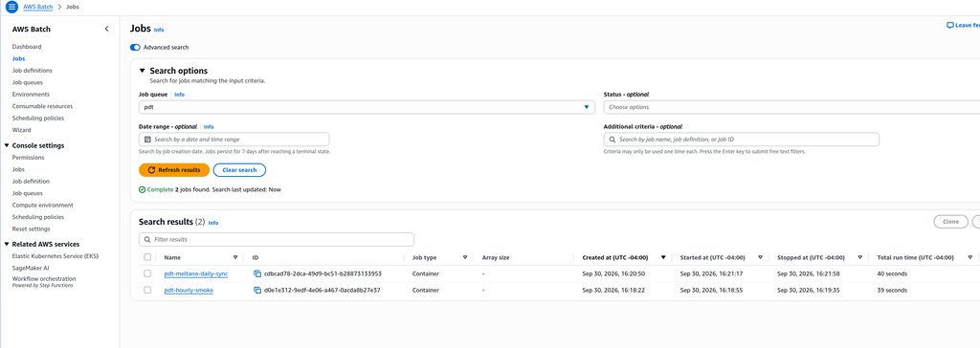Open Consumable resources in sidebar
980x348 pixels.
click(42, 106)
